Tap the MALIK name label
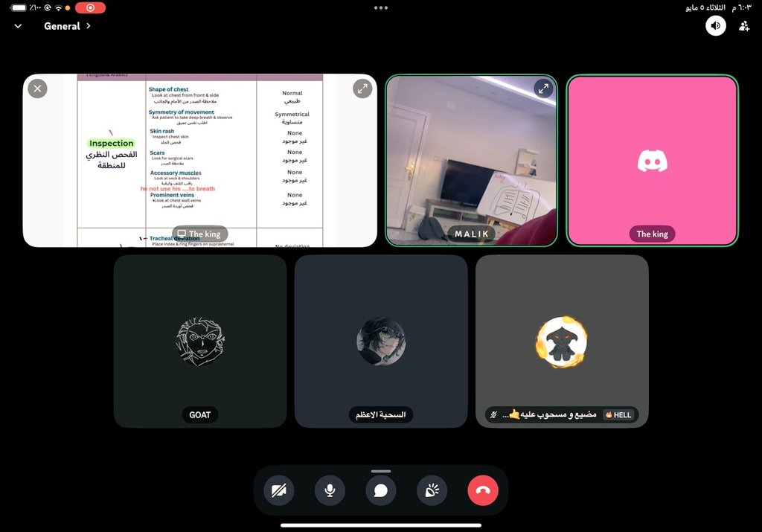The image size is (762, 532). coord(471,234)
